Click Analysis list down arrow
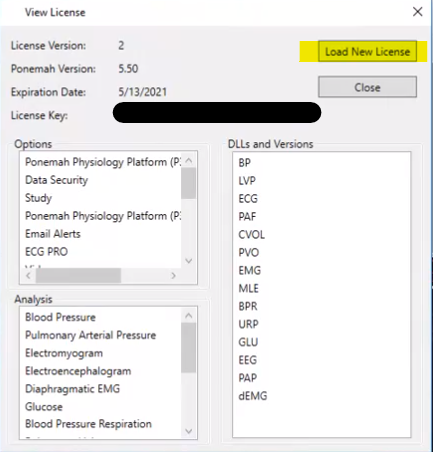The height and width of the screenshot is (452, 433). (189, 431)
